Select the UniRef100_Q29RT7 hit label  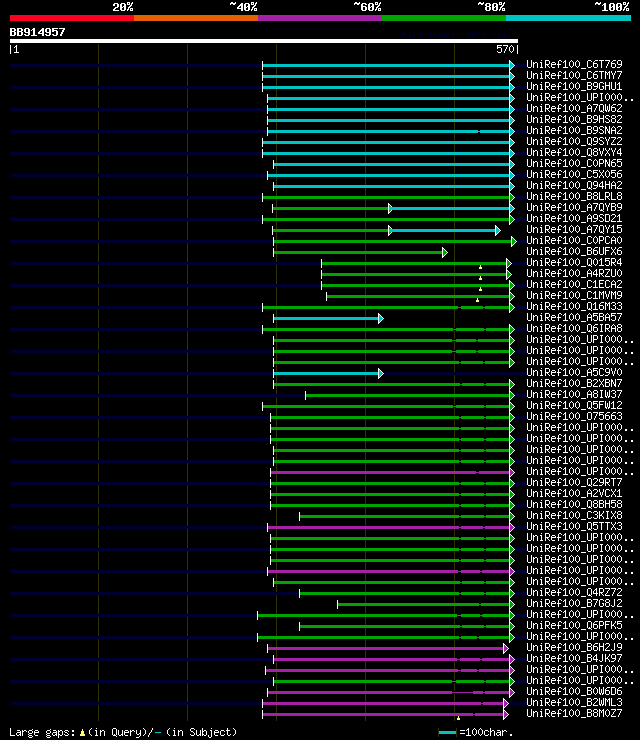tap(574, 482)
